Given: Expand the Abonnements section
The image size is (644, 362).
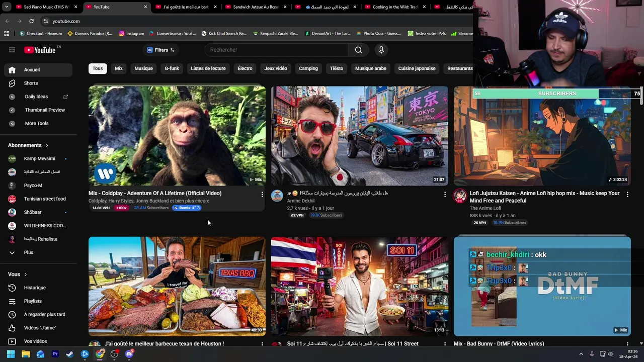Looking at the screenshot, I should pyautogui.click(x=28, y=145).
